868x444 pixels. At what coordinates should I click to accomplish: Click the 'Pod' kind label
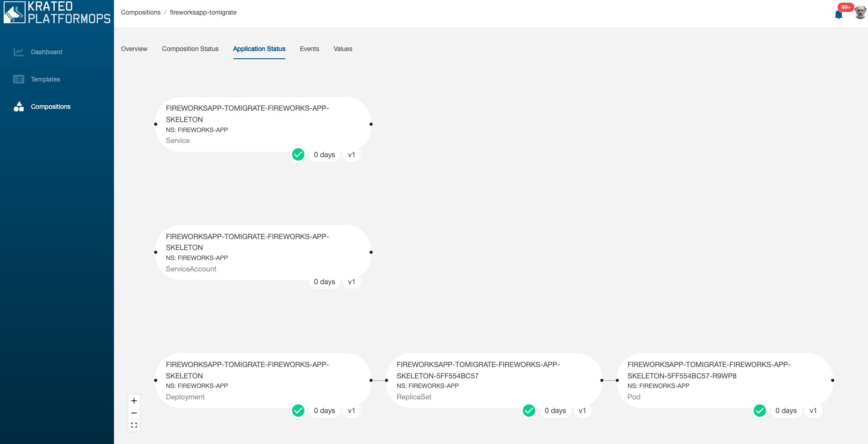click(634, 397)
